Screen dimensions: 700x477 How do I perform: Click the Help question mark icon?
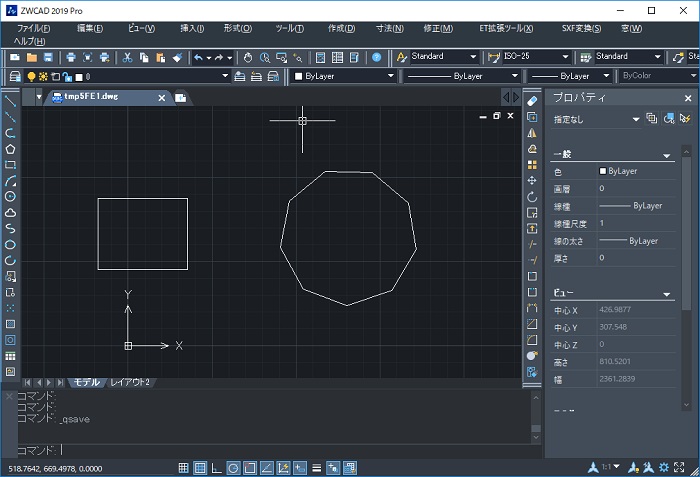(377, 57)
